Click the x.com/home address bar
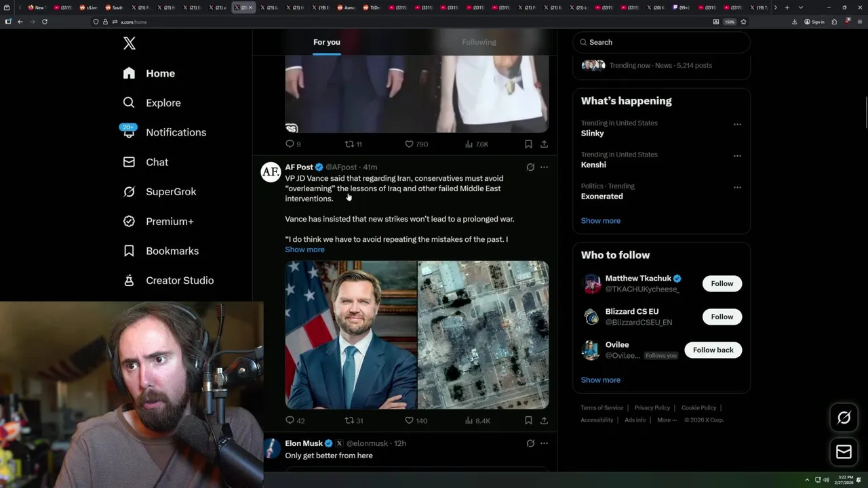This screenshot has width=868, height=488. (400, 22)
